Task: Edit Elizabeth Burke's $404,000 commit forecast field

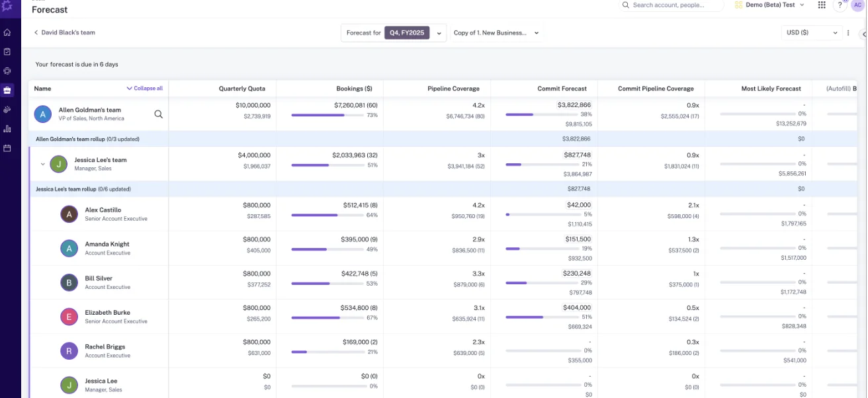Action: [577, 307]
